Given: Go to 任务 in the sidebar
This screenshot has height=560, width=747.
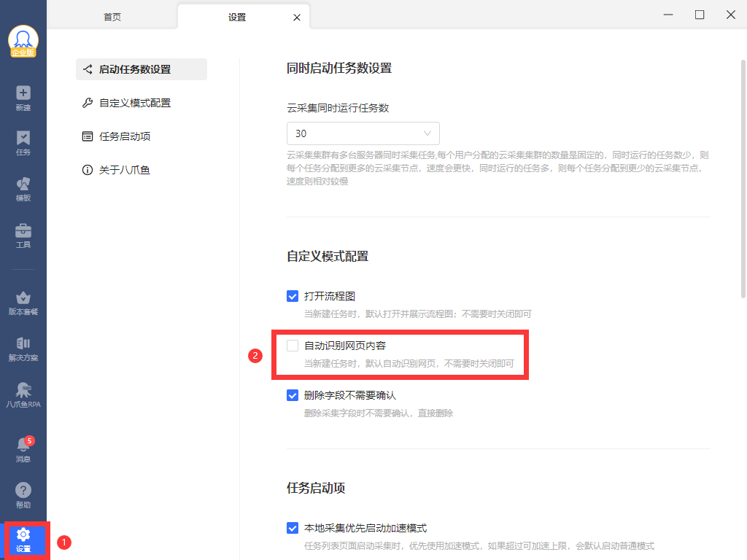Looking at the screenshot, I should [23, 144].
